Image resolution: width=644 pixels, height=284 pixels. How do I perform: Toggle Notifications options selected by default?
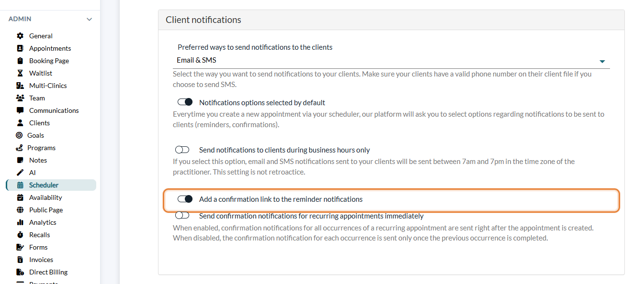pos(185,102)
